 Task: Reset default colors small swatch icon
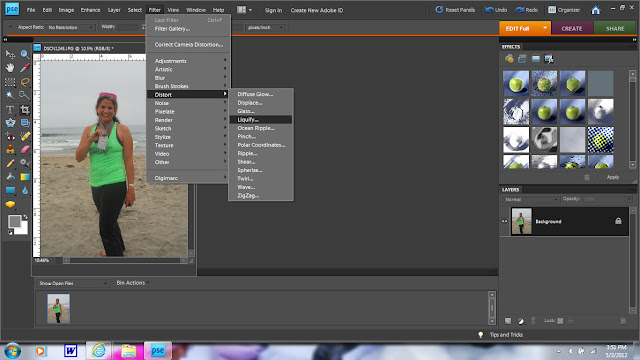coord(10,232)
